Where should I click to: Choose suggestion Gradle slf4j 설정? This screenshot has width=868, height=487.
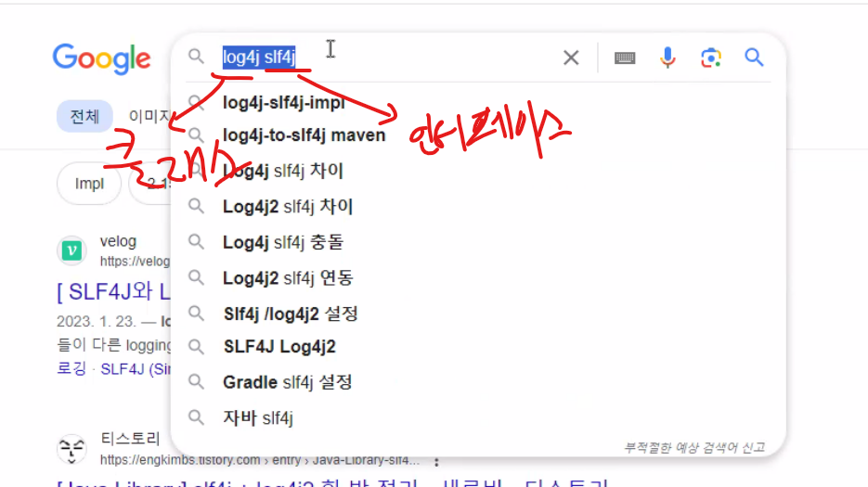pos(287,382)
